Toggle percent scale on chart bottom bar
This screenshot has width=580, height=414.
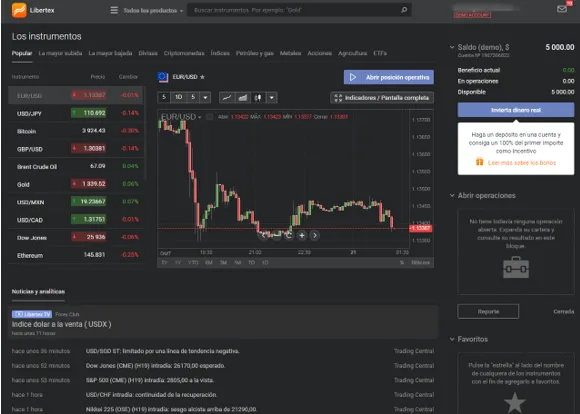click(402, 263)
